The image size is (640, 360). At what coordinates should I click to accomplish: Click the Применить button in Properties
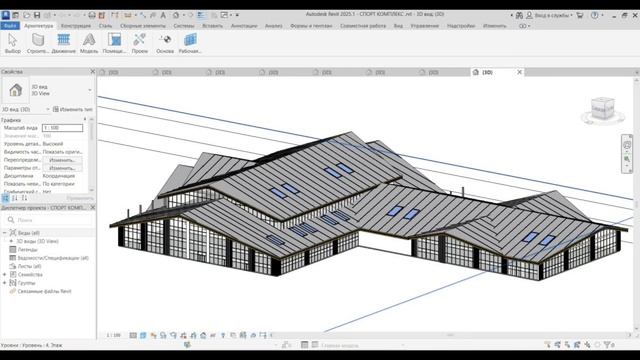point(80,198)
